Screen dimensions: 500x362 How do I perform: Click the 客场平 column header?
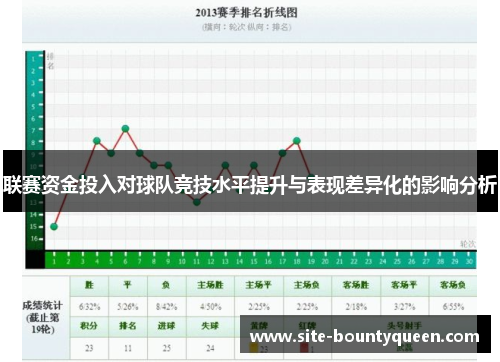(x=404, y=285)
